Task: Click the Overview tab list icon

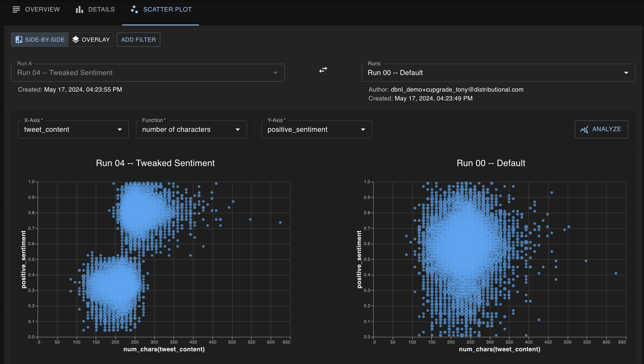Action: point(16,9)
